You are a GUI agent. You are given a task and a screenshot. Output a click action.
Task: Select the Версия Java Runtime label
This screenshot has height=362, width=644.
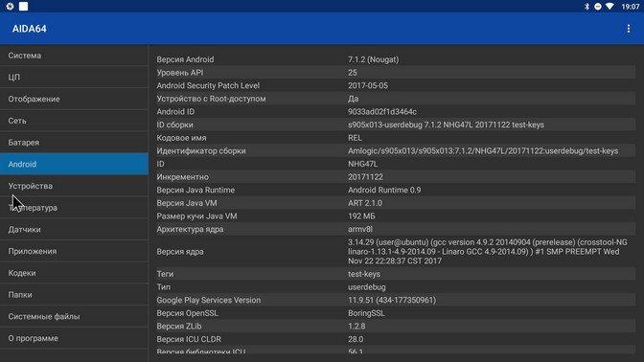pos(195,190)
